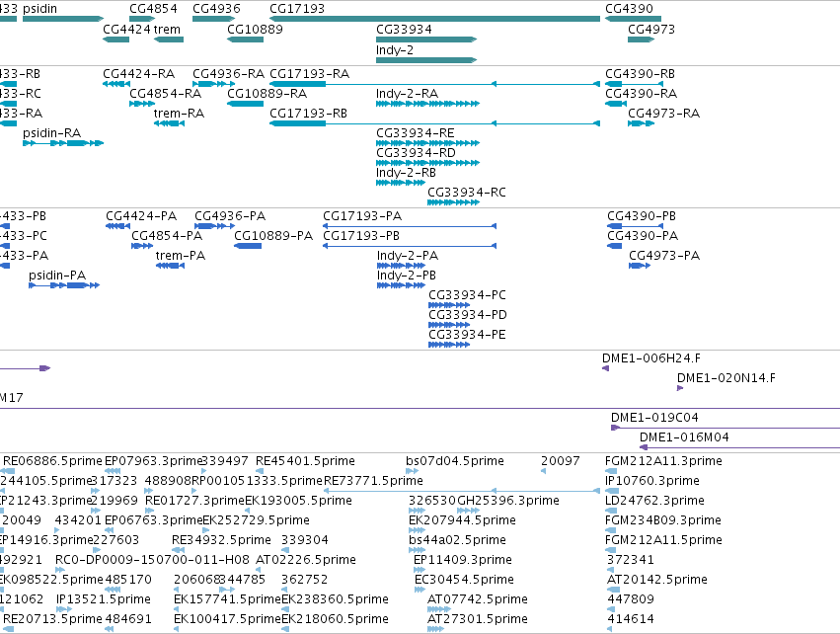Select BAC end label DME1-020N14.F

tap(725, 378)
